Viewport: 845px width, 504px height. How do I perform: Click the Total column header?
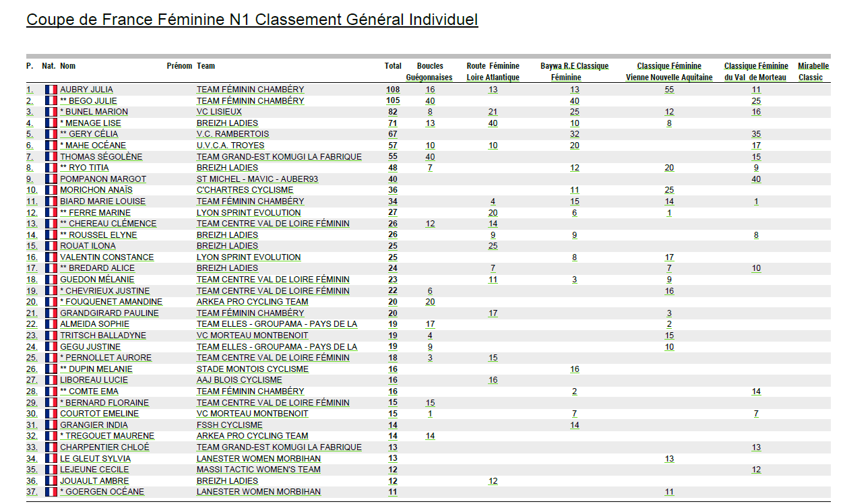393,66
